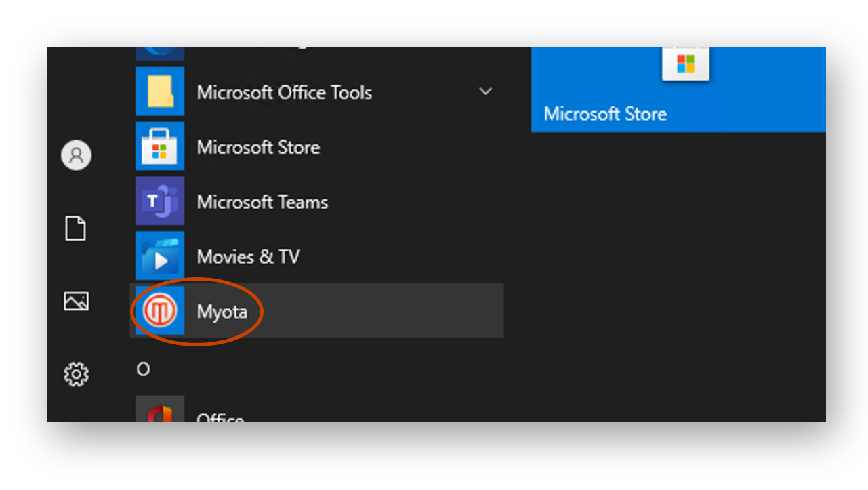Open the Settings gear icon
Screen dimensions: 868x490
click(76, 374)
